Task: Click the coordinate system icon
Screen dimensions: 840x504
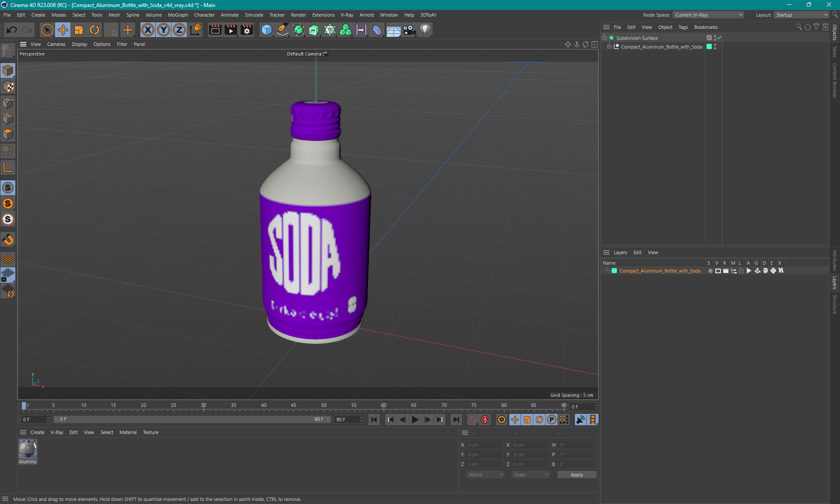Action: tap(196, 30)
